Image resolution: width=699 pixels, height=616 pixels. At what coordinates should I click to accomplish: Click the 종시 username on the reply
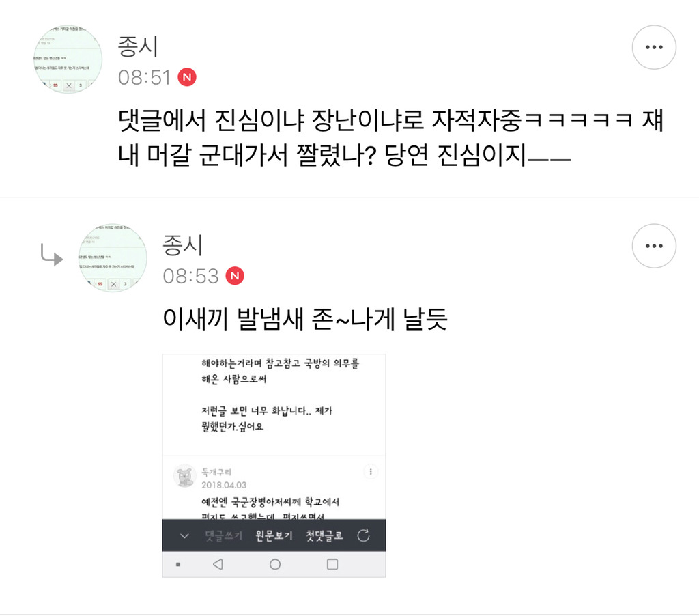pyautogui.click(x=183, y=245)
